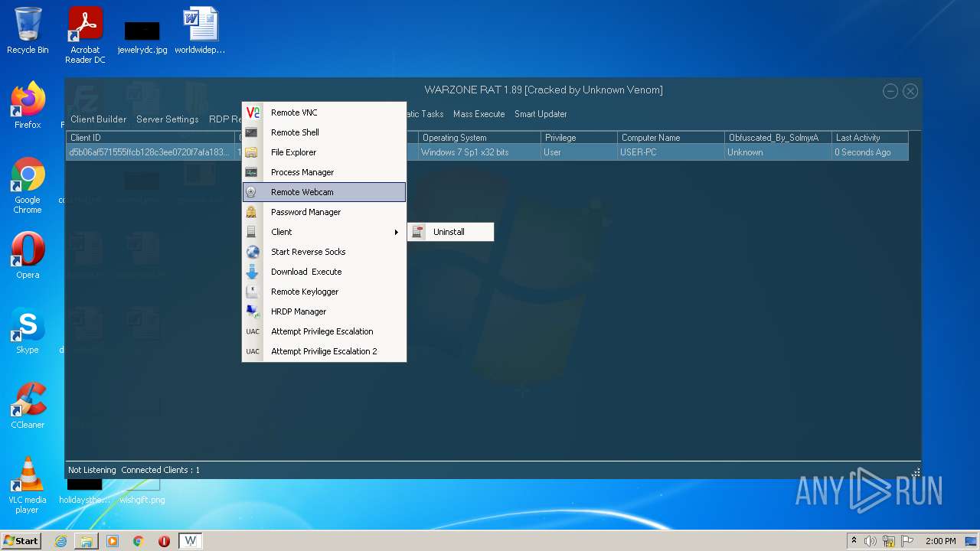Click Not Listening status text
Viewport: 980px width, 551px height.
[x=92, y=470]
